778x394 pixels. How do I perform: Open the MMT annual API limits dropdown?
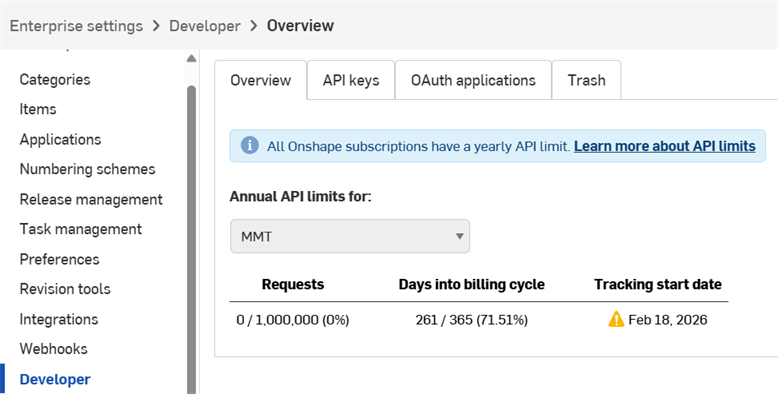point(350,236)
